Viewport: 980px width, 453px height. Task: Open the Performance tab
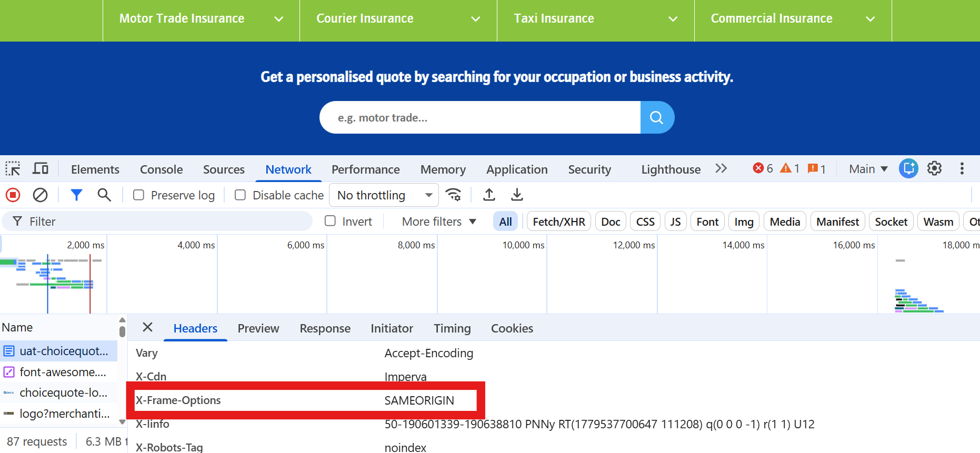coord(366,169)
